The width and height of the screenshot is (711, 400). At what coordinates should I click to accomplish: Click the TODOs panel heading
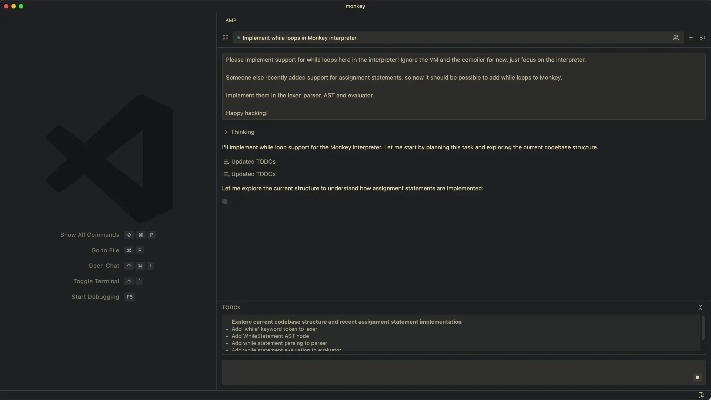pyautogui.click(x=231, y=307)
